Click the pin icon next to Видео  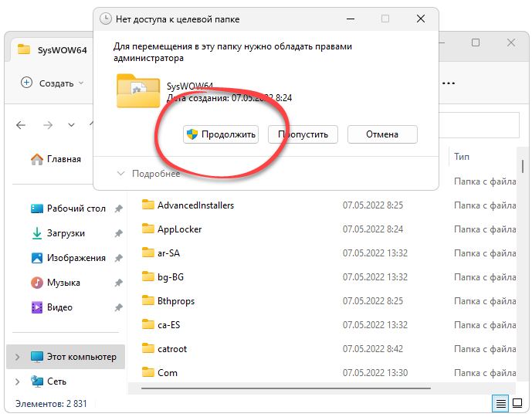(118, 308)
